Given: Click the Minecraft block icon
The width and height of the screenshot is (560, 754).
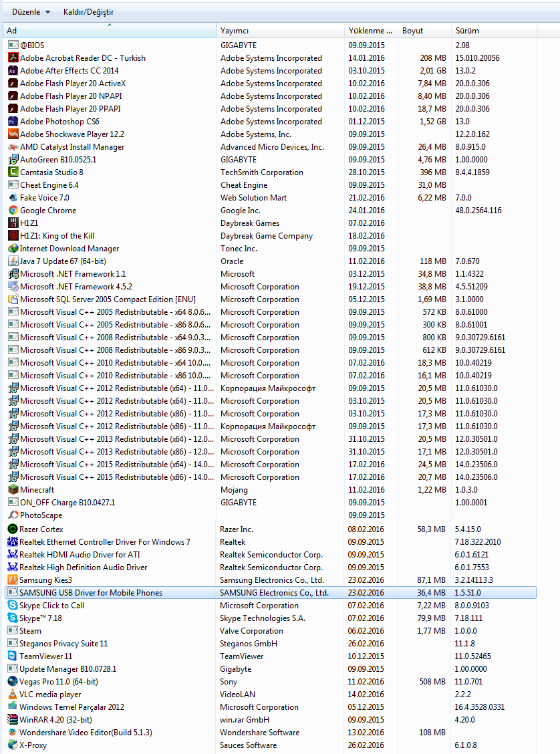Looking at the screenshot, I should point(13,489).
